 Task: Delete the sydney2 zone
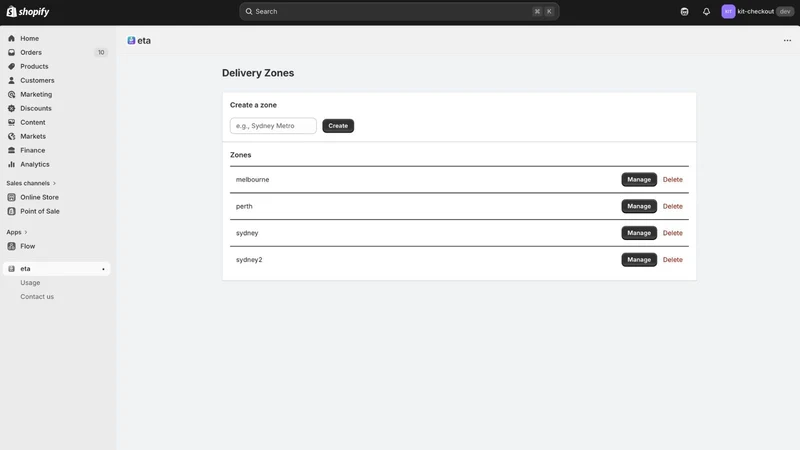point(672,260)
